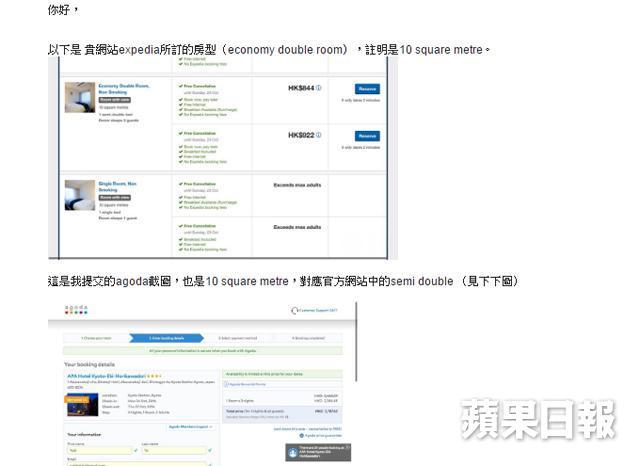Click the info icon beside HK$922
Screen dimensions: 640x466
[319, 135]
